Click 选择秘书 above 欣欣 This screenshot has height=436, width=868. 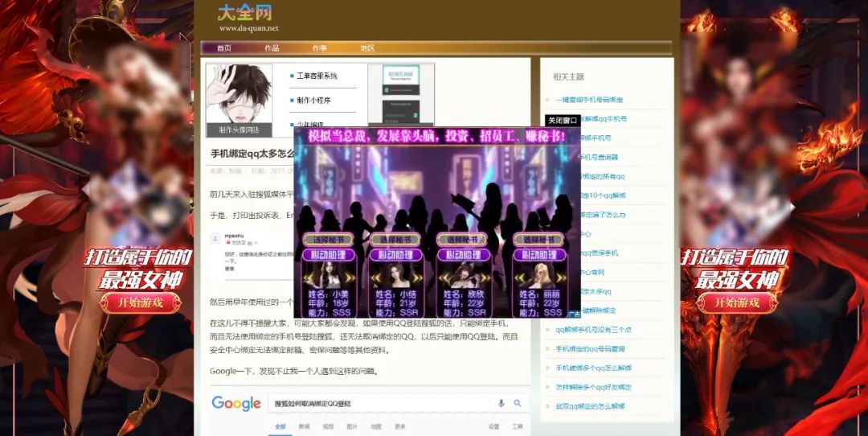tap(462, 240)
